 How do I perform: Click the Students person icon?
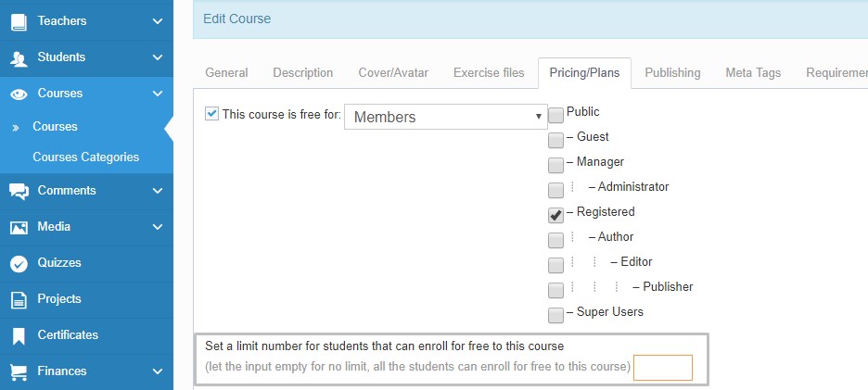pos(19,57)
